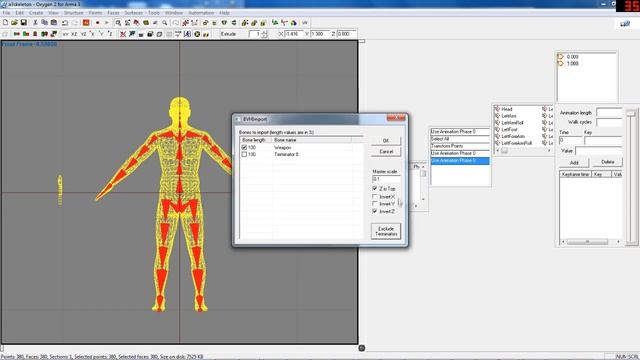Select the 1.000 animation phase entry
The width and height of the screenshot is (640, 360).
[x=573, y=64]
